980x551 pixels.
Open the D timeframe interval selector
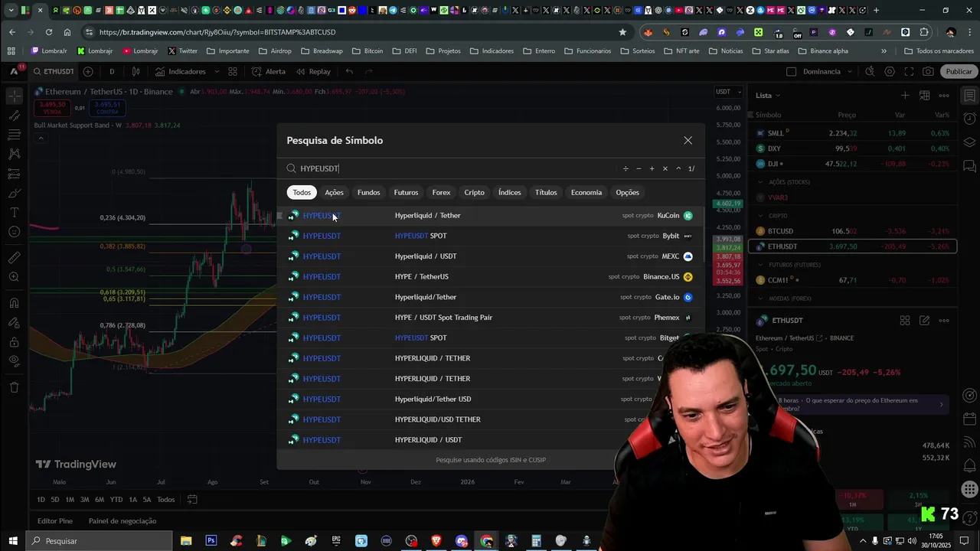click(112, 71)
